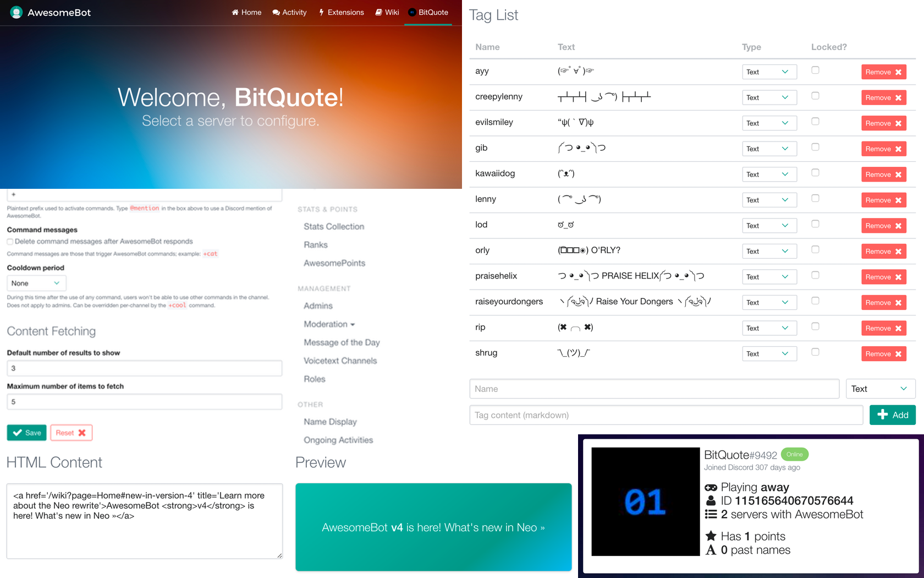Click the BitQuote avatar icon in navbar

tap(412, 12)
